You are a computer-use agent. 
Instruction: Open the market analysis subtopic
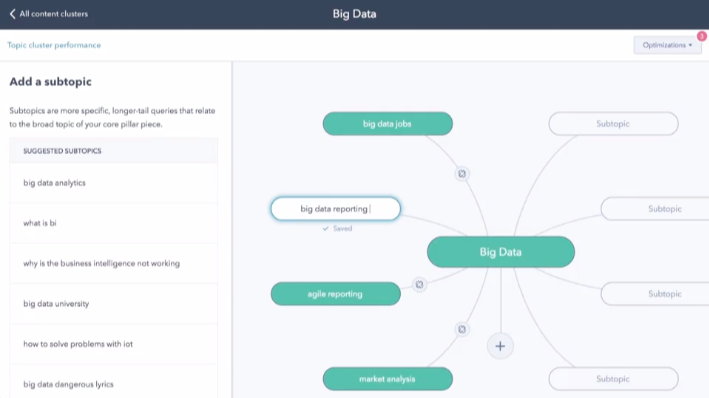pos(388,379)
